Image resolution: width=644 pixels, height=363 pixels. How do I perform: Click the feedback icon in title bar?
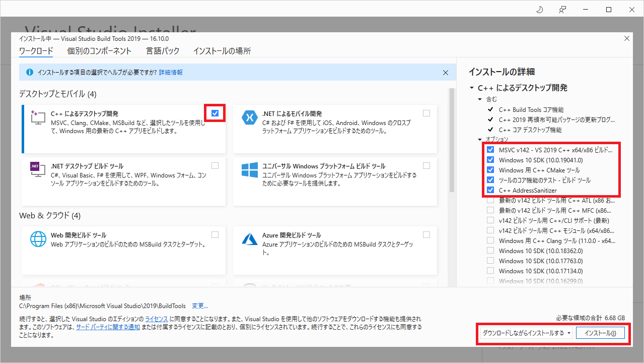pyautogui.click(x=562, y=10)
